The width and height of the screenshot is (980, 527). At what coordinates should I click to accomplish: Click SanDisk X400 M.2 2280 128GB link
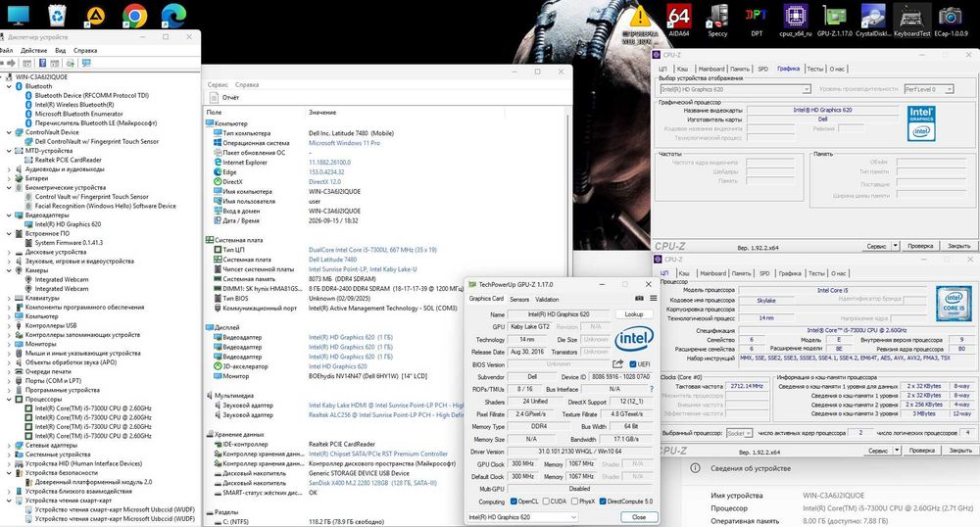pos(373,483)
